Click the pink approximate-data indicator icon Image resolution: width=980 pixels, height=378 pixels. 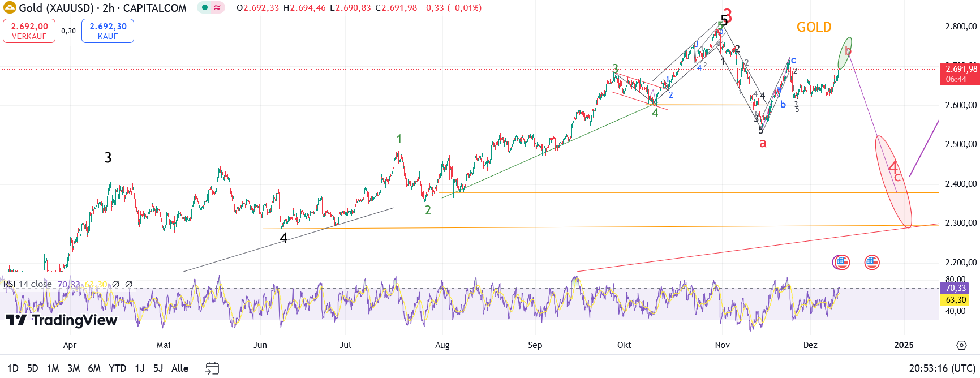(x=218, y=8)
